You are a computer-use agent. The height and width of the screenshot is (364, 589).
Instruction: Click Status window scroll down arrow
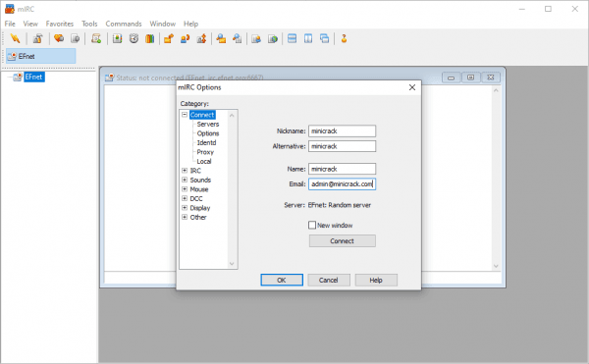[496, 266]
